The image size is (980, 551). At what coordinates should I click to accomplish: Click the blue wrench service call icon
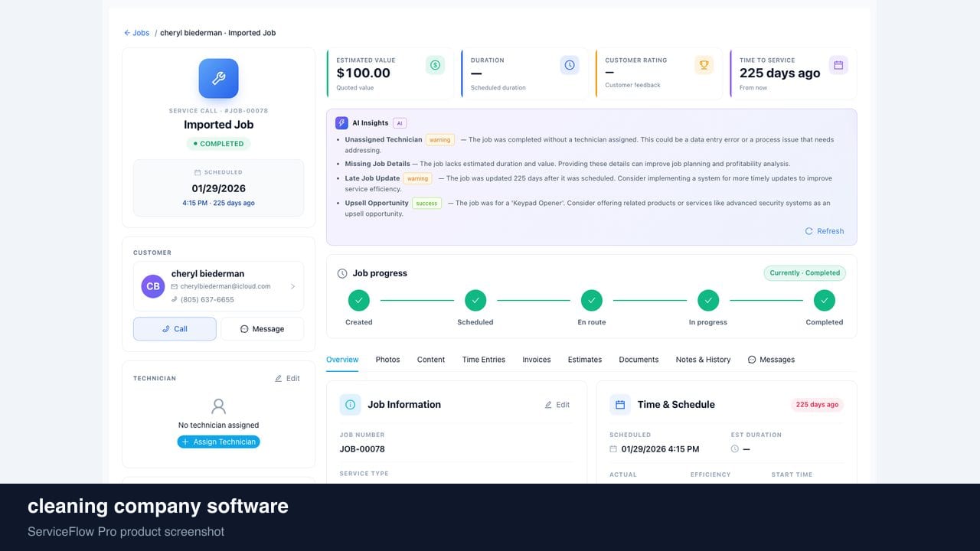tap(218, 78)
